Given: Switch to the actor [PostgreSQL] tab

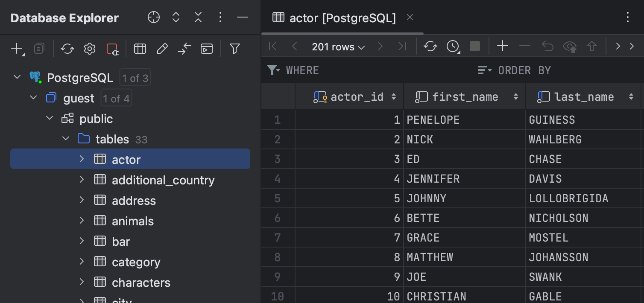Looking at the screenshot, I should (342, 17).
